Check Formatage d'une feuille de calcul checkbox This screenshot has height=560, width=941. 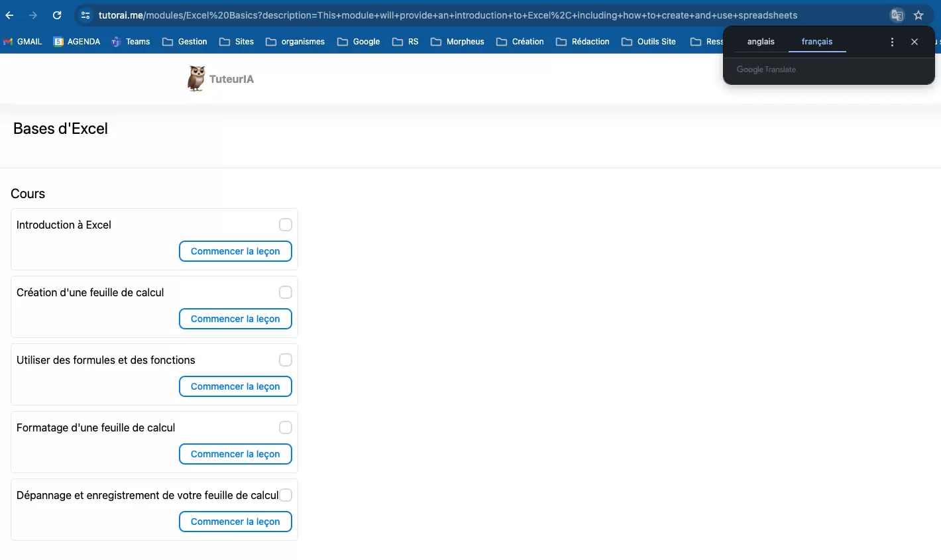coord(286,427)
